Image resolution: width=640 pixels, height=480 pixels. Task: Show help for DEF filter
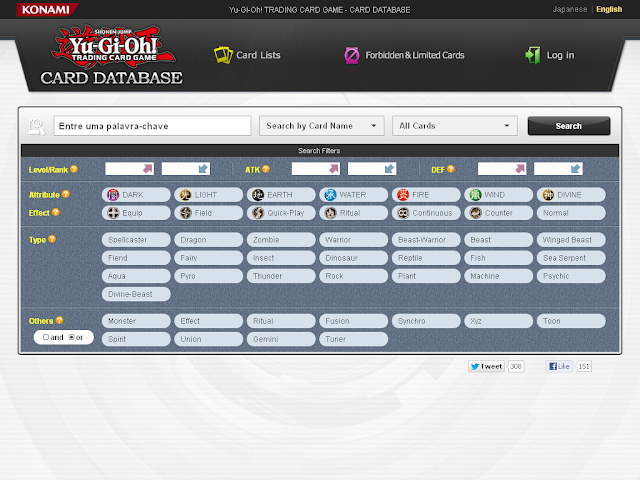[x=451, y=169]
